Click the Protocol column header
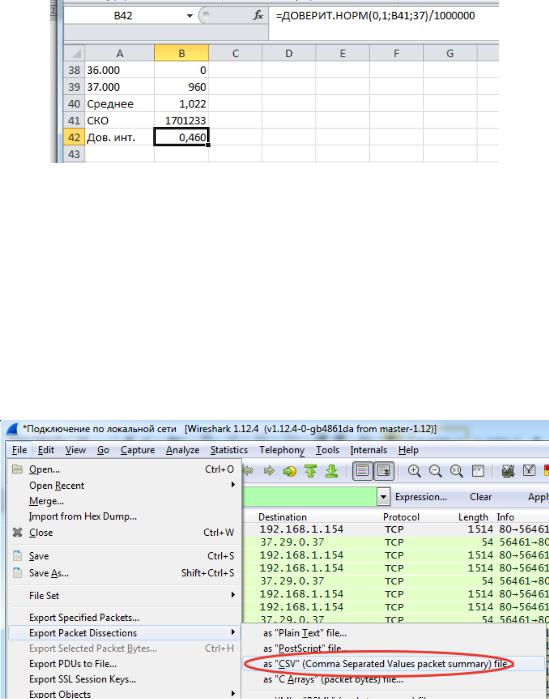 tap(402, 517)
